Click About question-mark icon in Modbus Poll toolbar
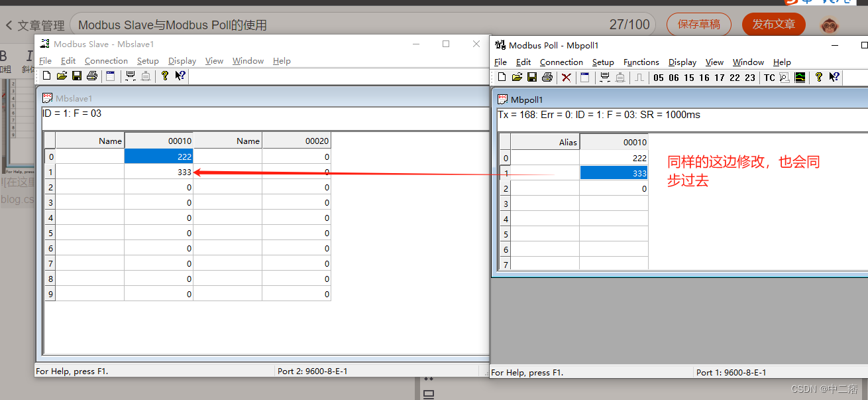868x400 pixels. [819, 78]
